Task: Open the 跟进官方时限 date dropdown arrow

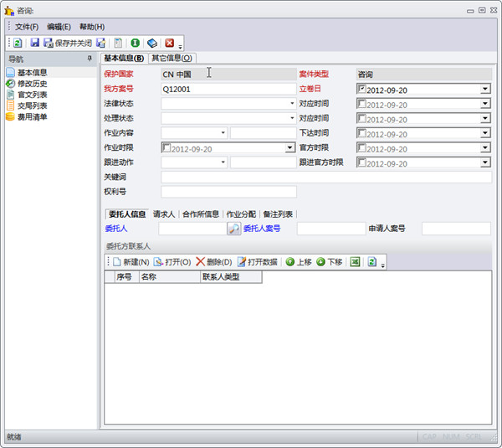Action: point(485,162)
